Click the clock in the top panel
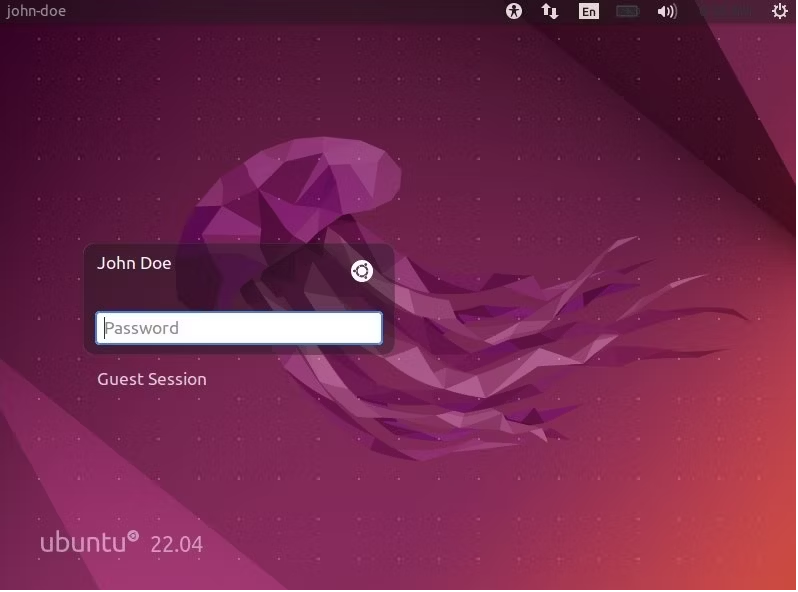The height and width of the screenshot is (592, 798). tap(727, 11)
